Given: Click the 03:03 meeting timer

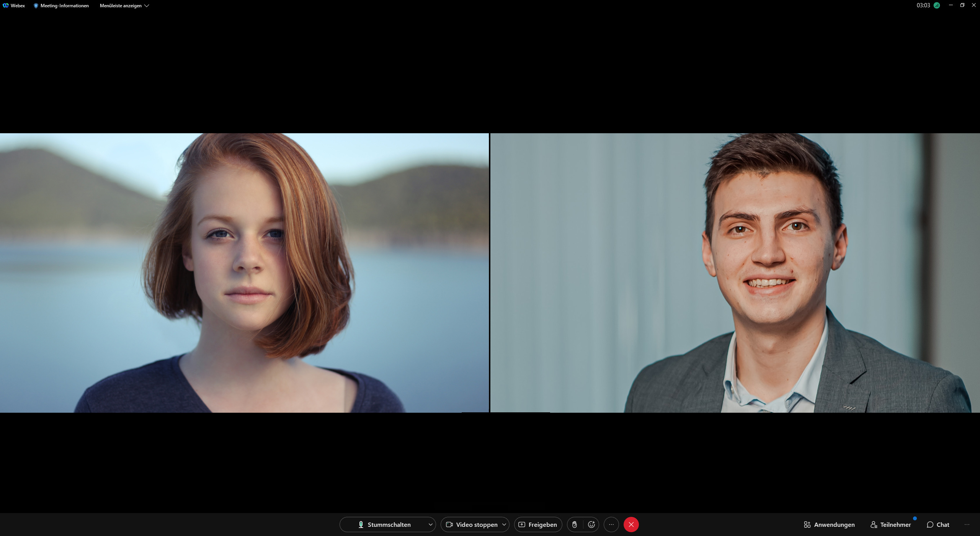Looking at the screenshot, I should tap(923, 5).
